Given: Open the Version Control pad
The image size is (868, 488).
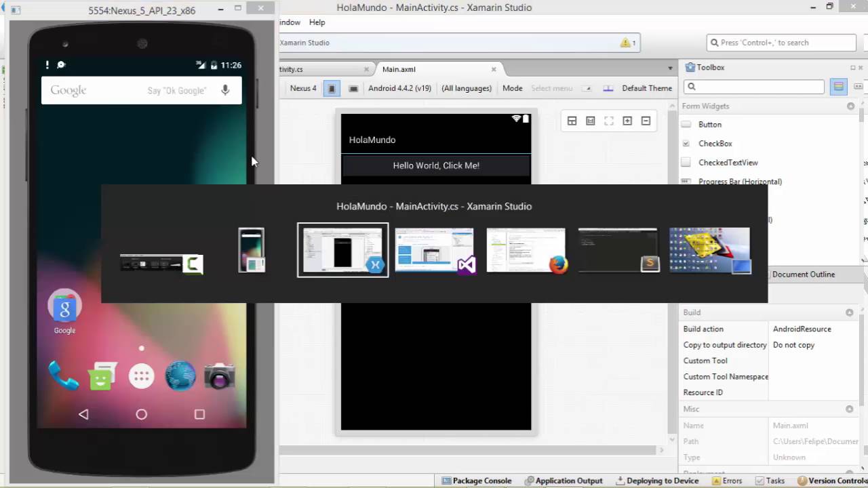Looking at the screenshot, I should click(x=833, y=481).
